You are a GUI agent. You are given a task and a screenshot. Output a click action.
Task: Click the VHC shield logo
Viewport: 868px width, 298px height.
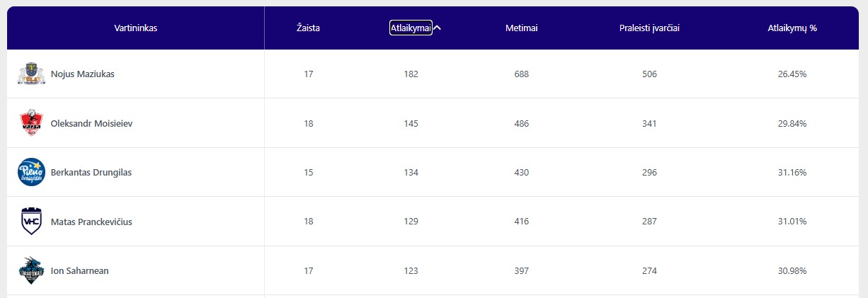click(31, 222)
